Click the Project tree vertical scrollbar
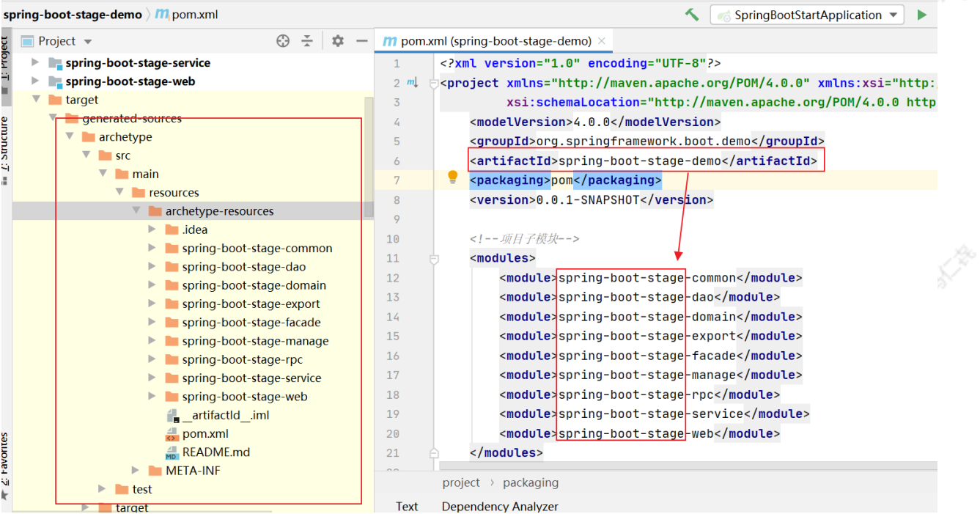980x514 pixels. (x=369, y=157)
